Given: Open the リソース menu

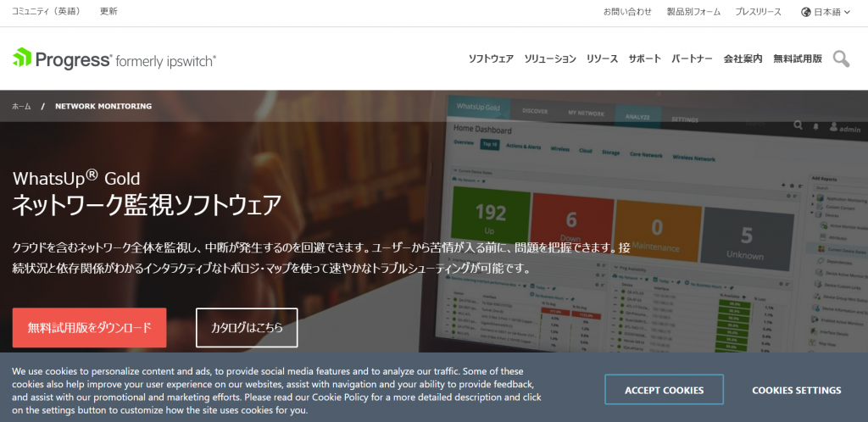Looking at the screenshot, I should 603,58.
